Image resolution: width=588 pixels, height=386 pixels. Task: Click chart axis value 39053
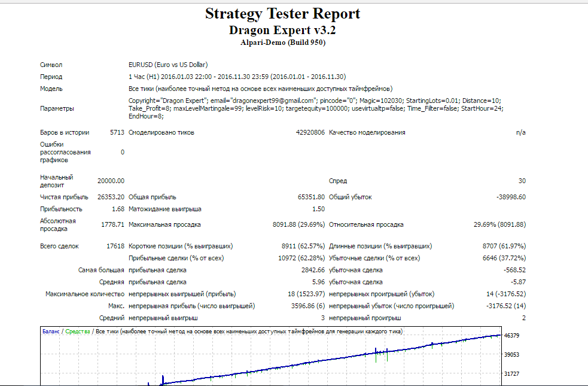click(x=511, y=355)
